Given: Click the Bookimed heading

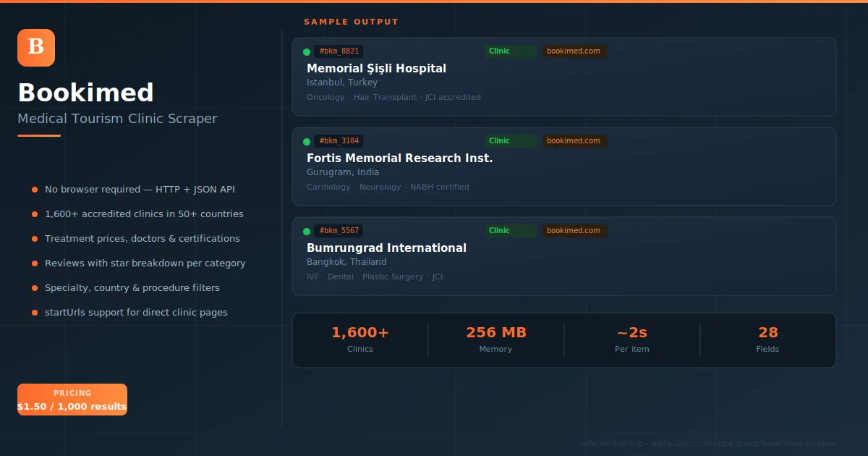Looking at the screenshot, I should (x=85, y=93).
